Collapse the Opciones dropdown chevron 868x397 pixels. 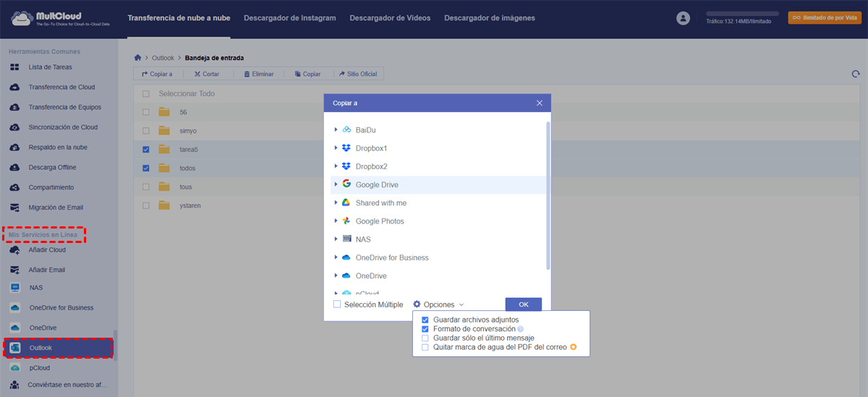point(461,305)
